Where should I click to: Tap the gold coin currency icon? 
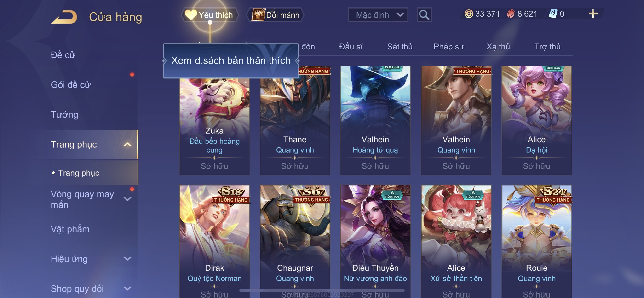coord(468,14)
